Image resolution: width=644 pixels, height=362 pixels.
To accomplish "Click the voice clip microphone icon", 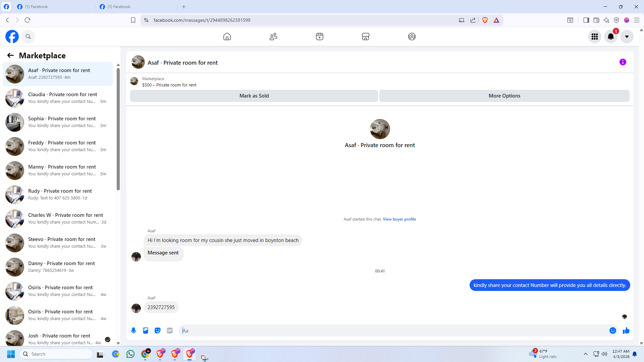I will (133, 330).
